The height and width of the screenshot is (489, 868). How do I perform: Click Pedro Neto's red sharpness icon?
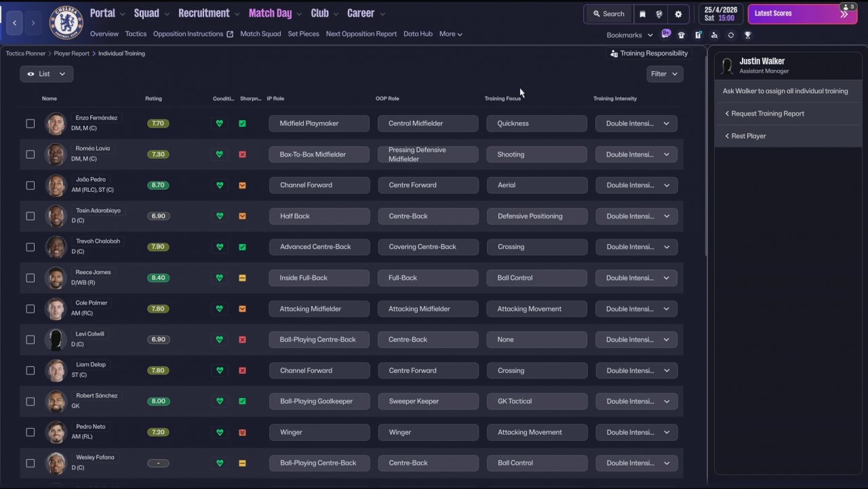(242, 432)
